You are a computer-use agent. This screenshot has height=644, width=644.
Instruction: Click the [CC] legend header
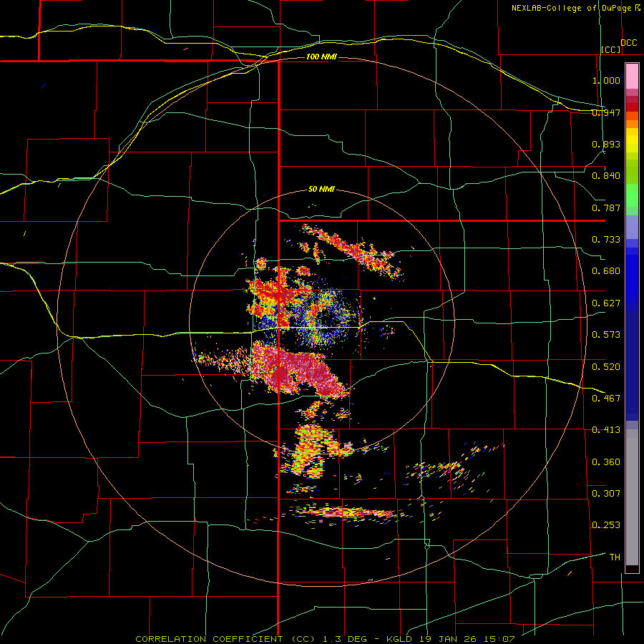611,49
